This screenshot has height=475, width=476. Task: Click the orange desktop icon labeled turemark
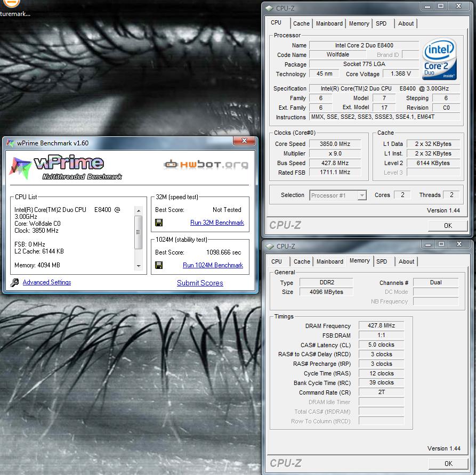coord(11,4)
